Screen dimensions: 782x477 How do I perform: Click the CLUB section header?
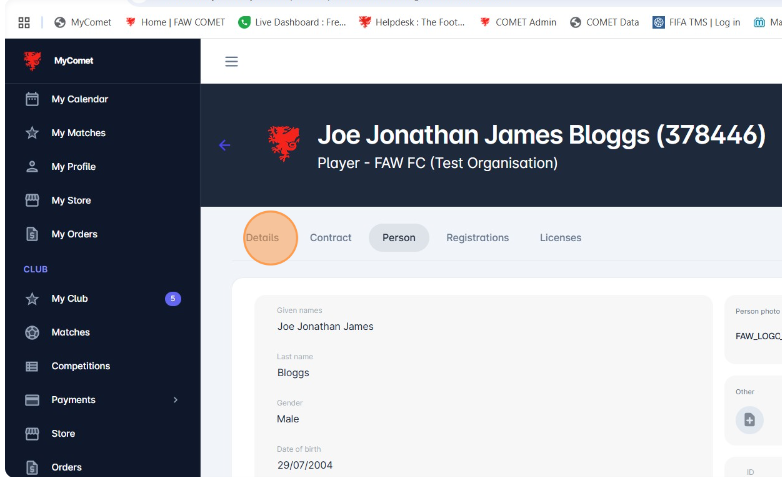(35, 269)
